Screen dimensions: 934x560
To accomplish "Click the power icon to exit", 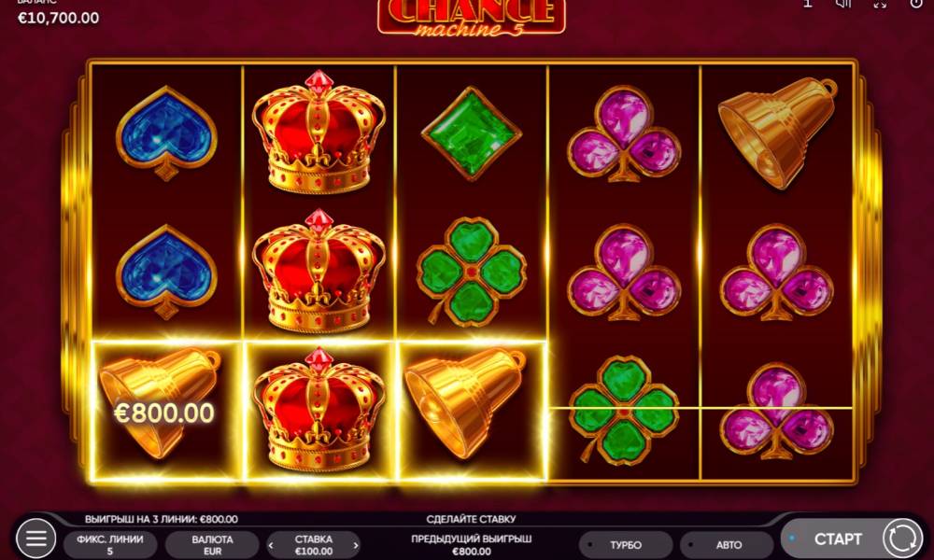I will 916,4.
